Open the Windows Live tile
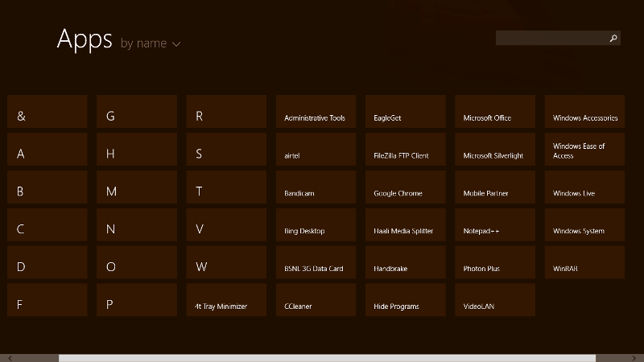This screenshot has height=362, width=644. click(584, 187)
